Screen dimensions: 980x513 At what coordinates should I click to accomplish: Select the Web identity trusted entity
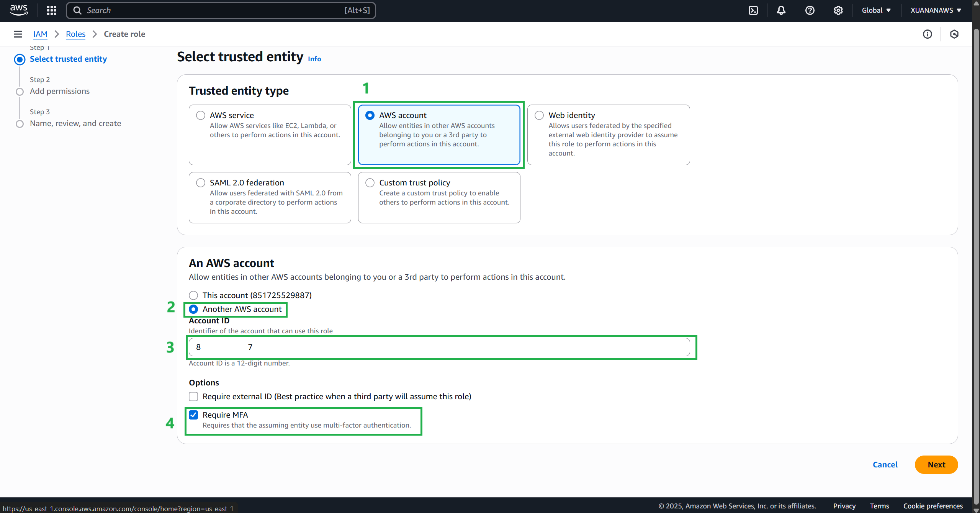click(539, 115)
